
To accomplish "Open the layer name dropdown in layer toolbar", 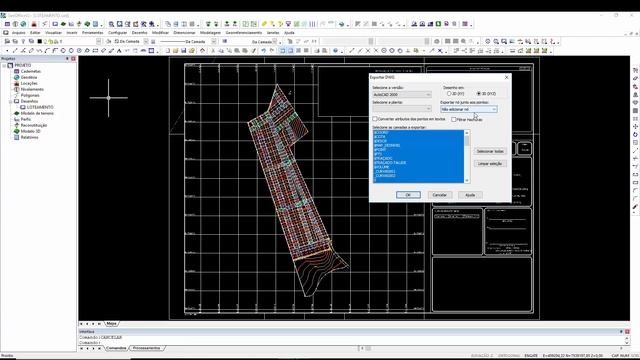I will coord(98,42).
